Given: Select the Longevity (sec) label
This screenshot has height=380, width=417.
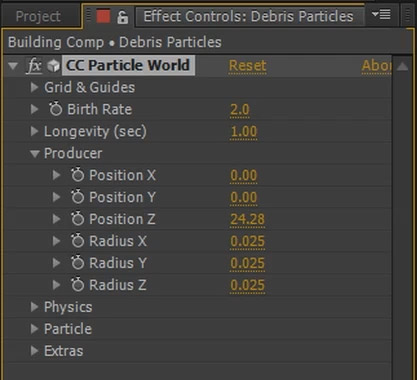Looking at the screenshot, I should 95,132.
